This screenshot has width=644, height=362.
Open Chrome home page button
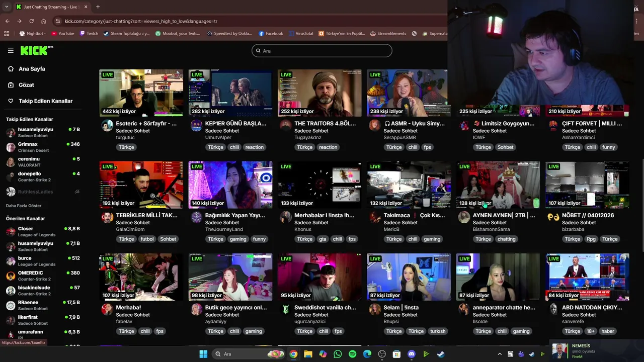point(43,21)
